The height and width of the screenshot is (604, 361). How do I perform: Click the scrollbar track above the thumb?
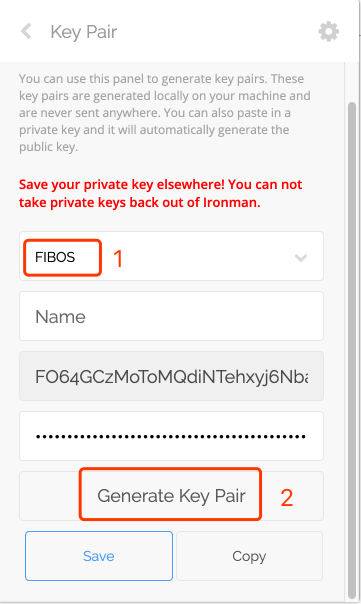tap(352, 82)
